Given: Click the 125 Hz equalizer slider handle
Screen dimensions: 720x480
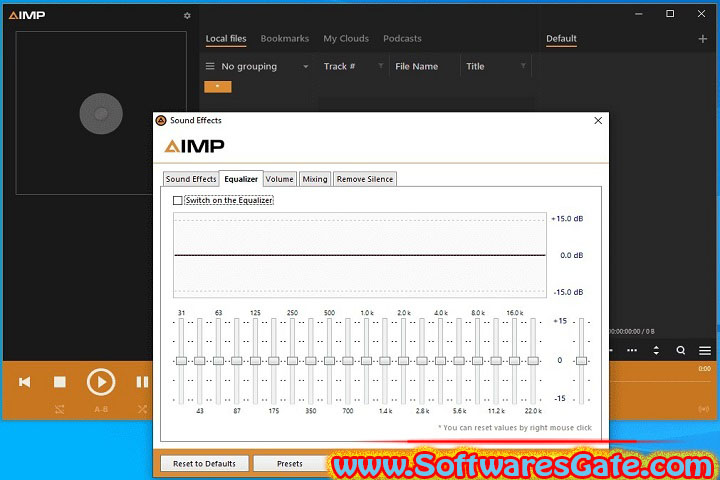Looking at the screenshot, I should (x=255, y=361).
